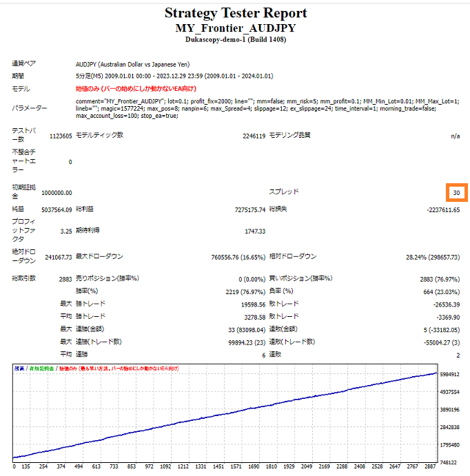Click maximal drawdown '760556.76 (16.65%)'
The width and height of the screenshot is (470, 476).
point(238,258)
